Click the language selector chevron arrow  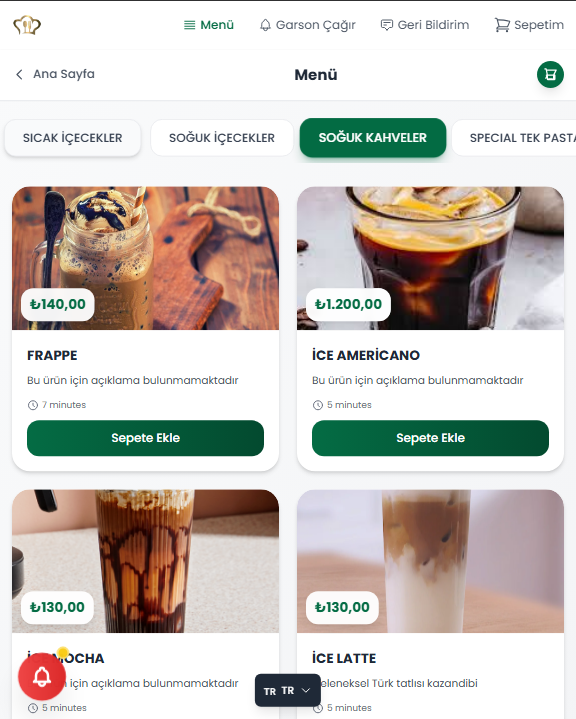pyautogui.click(x=306, y=691)
